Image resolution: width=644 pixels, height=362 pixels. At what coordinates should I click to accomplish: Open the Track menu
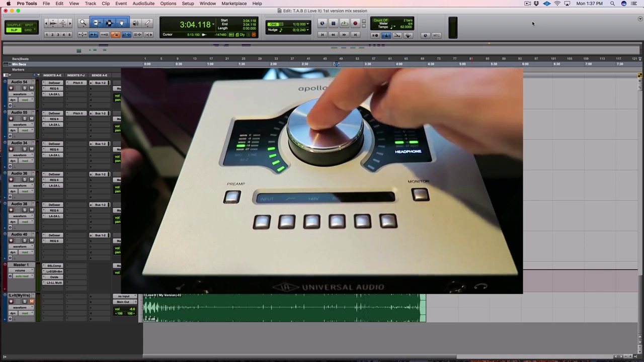(91, 4)
